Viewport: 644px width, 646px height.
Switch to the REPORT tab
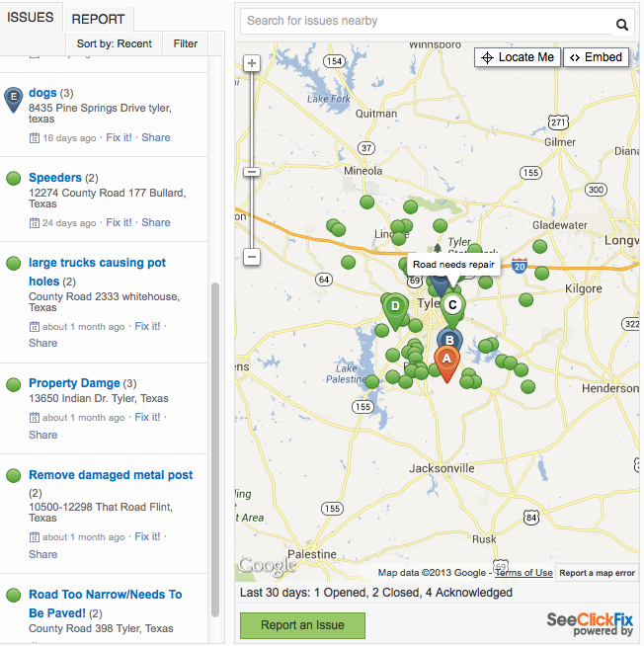(98, 19)
